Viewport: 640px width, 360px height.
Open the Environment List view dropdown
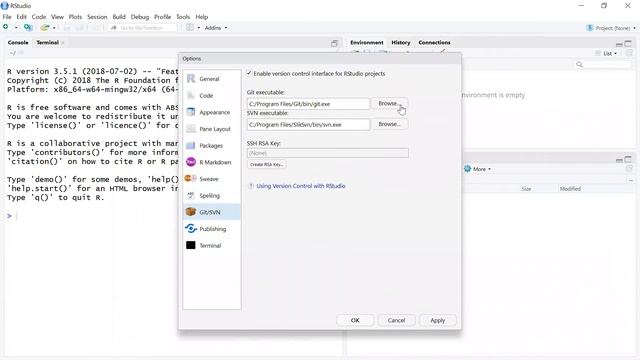coord(606,53)
